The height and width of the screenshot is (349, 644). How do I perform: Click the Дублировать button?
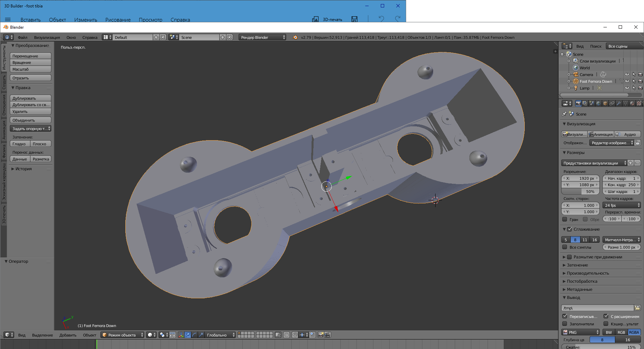(x=30, y=98)
